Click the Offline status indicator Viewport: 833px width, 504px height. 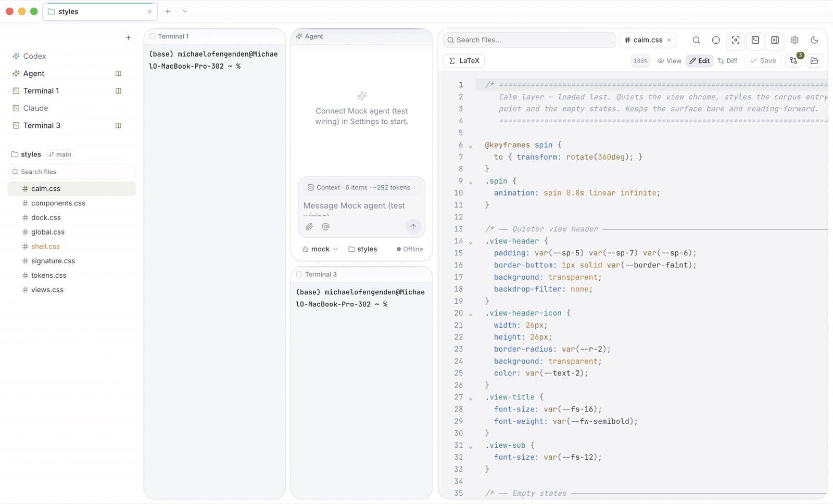(410, 249)
